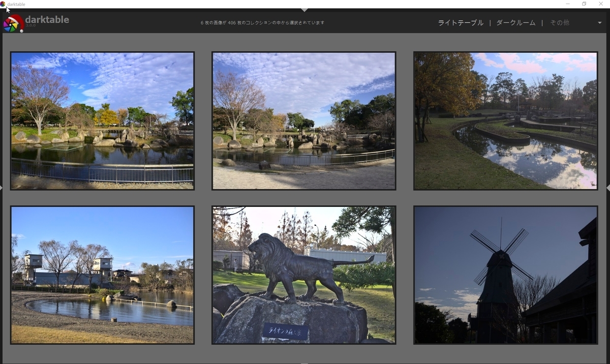Switch to the ダークルーム view

pos(515,23)
